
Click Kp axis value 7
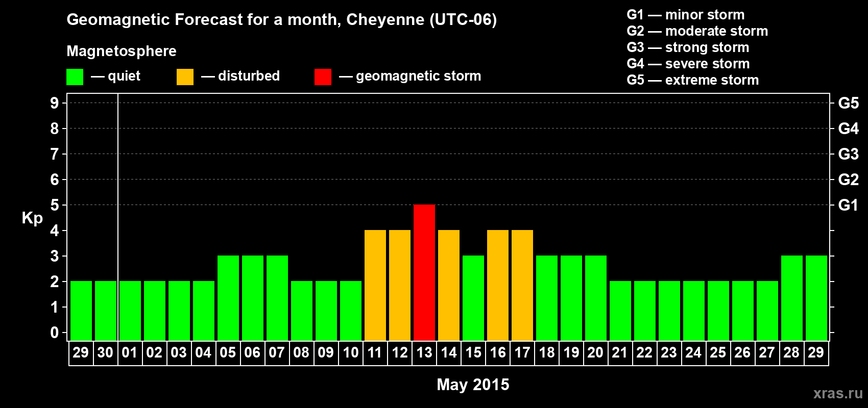pos(55,154)
